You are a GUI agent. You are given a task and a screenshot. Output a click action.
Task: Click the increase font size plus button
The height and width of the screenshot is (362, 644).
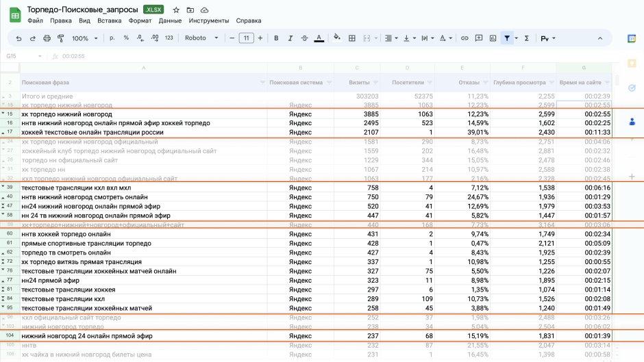pos(260,38)
